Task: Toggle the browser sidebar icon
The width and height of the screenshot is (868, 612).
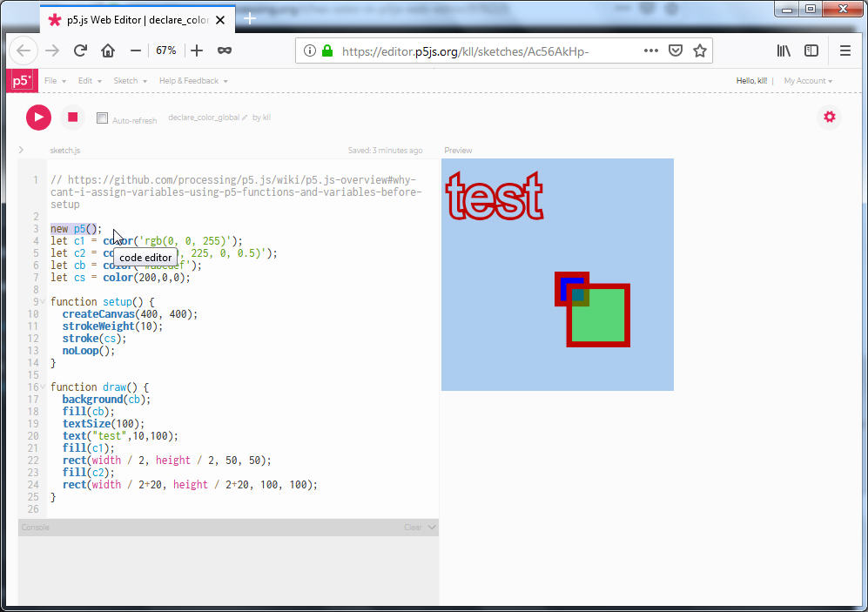Action: click(811, 50)
